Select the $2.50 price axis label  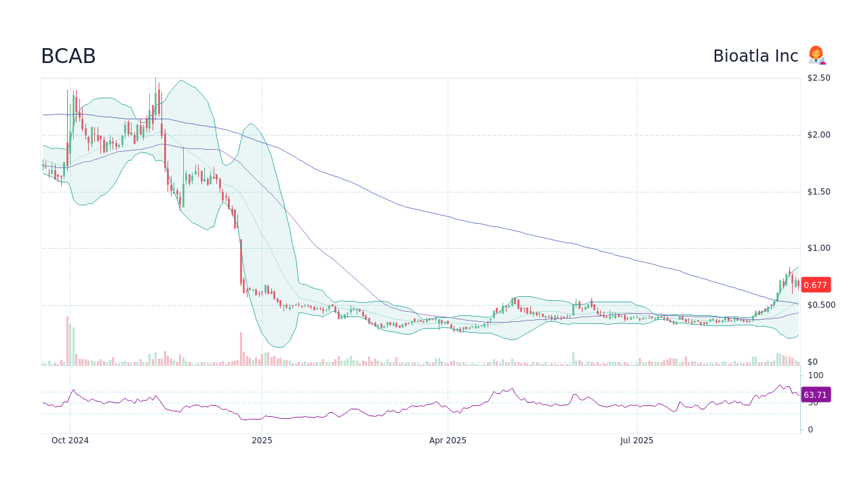point(819,77)
